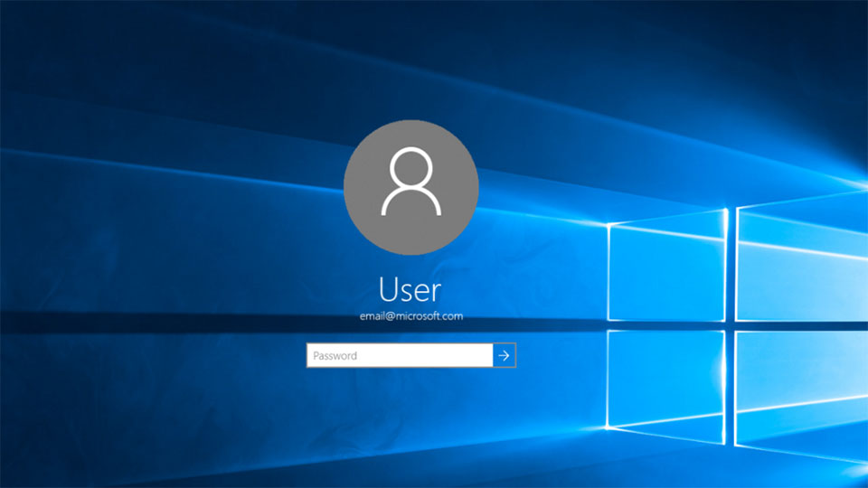Image resolution: width=868 pixels, height=488 pixels.
Task: Click the lower-right pane of the Windows logo
Action: (x=802, y=396)
